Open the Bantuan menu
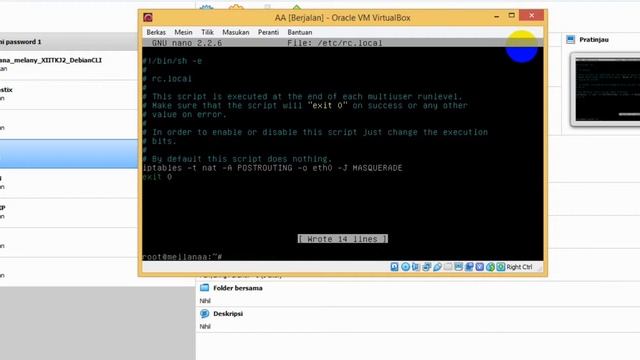Image resolution: width=640 pixels, height=360 pixels. pos(300,32)
